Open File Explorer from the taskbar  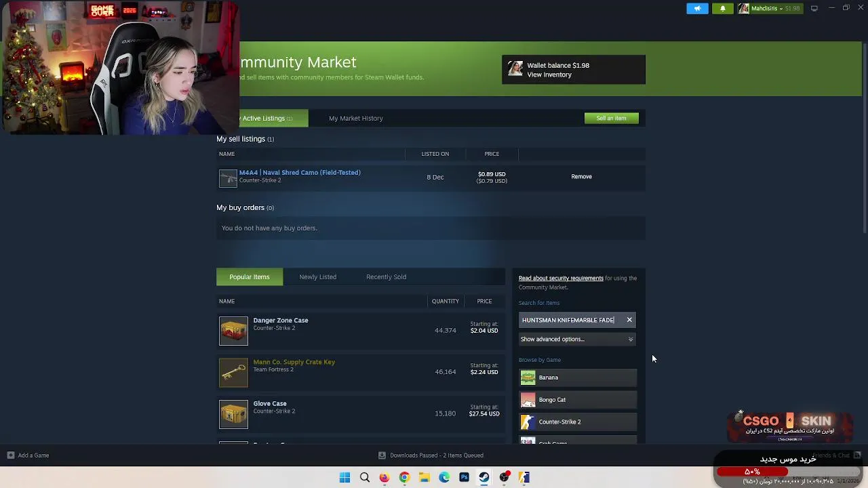pos(425,477)
